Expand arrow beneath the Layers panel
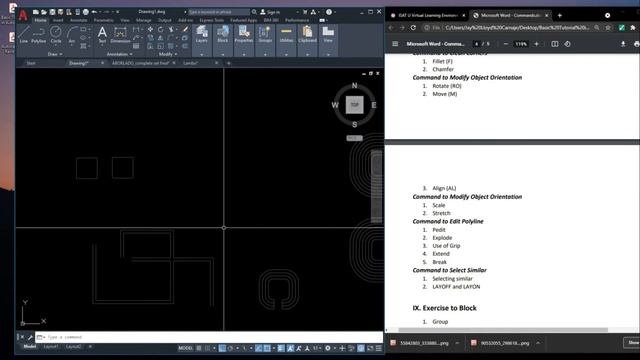This screenshot has height=360, width=640. coord(202,54)
